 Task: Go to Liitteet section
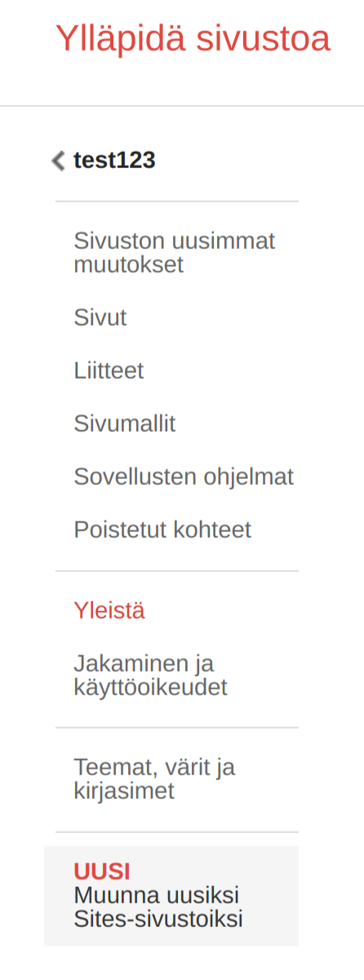[x=109, y=370]
